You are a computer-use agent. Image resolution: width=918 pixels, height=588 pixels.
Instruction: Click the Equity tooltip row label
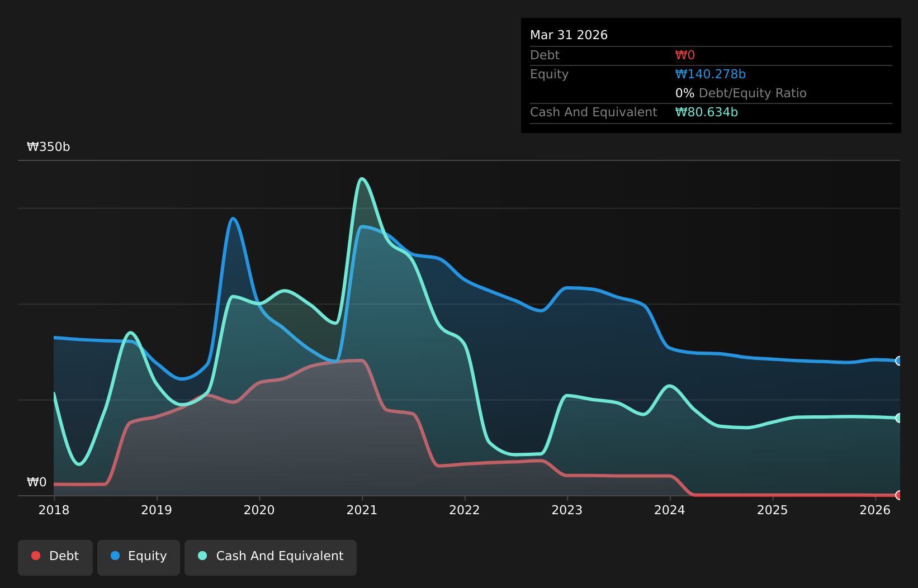[x=549, y=74]
